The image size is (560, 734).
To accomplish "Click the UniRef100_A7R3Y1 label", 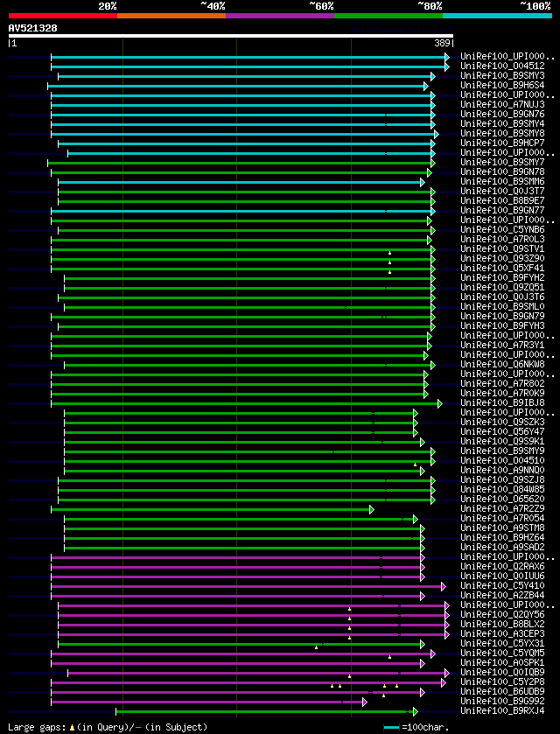I will point(502,345).
